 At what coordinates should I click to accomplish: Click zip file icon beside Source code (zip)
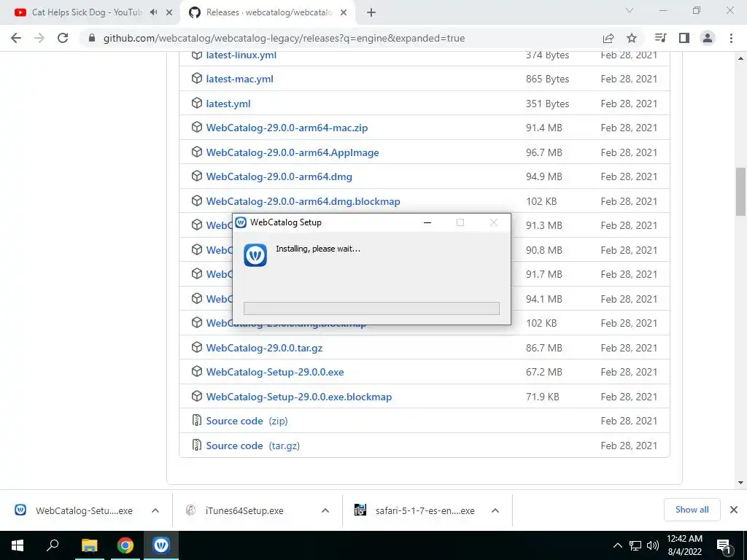click(197, 421)
